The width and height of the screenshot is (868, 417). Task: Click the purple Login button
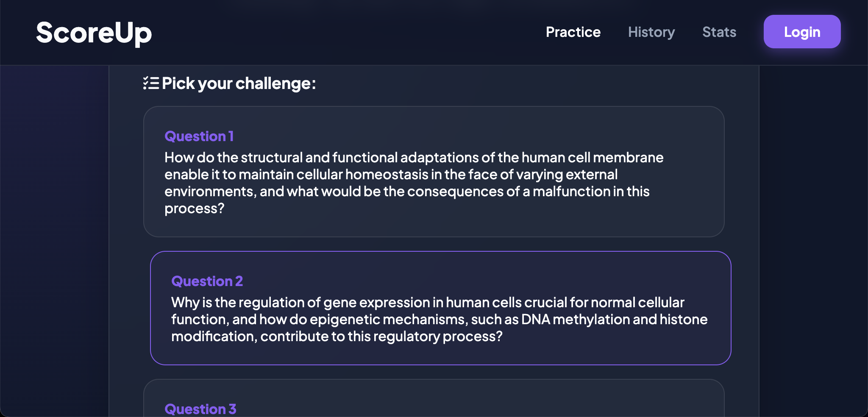pyautogui.click(x=802, y=32)
